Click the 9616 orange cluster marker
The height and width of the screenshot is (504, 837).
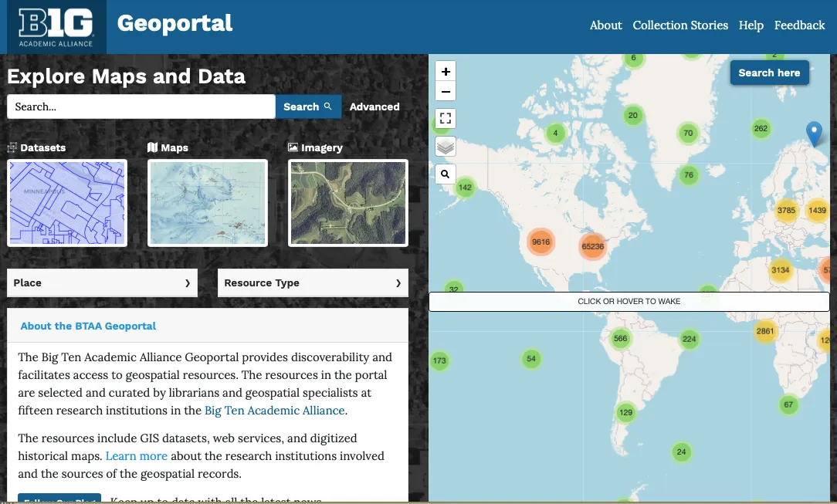(540, 242)
